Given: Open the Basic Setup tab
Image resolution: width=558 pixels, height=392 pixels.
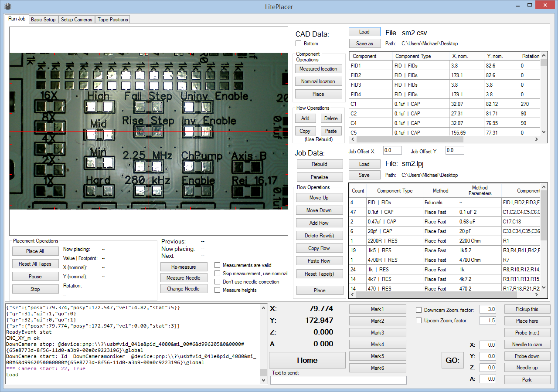Looking at the screenshot, I should [x=43, y=20].
